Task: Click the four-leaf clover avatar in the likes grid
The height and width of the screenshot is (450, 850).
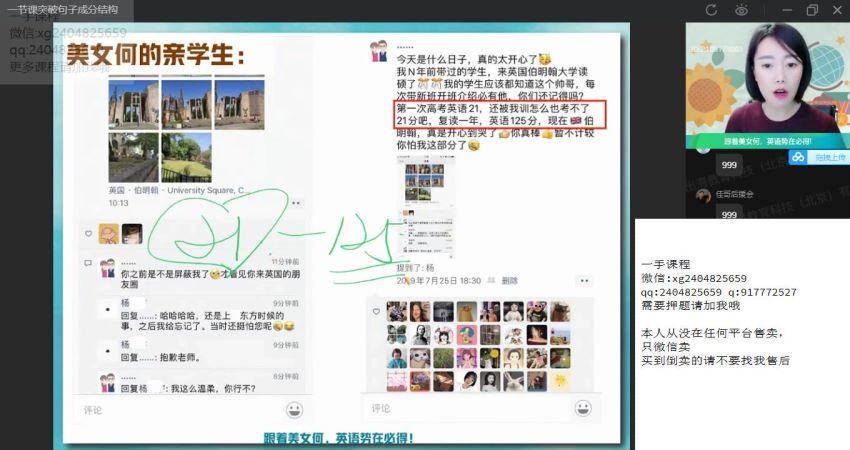Action: pyautogui.click(x=396, y=335)
